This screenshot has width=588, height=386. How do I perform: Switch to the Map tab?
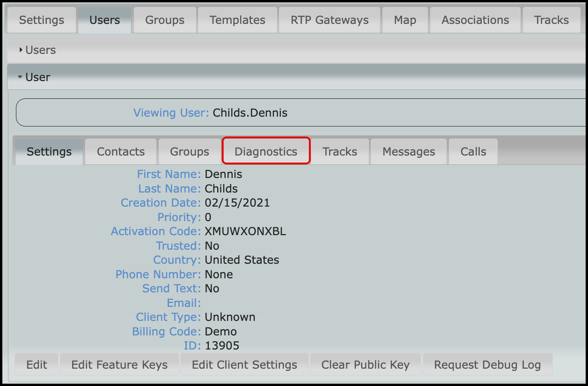404,20
